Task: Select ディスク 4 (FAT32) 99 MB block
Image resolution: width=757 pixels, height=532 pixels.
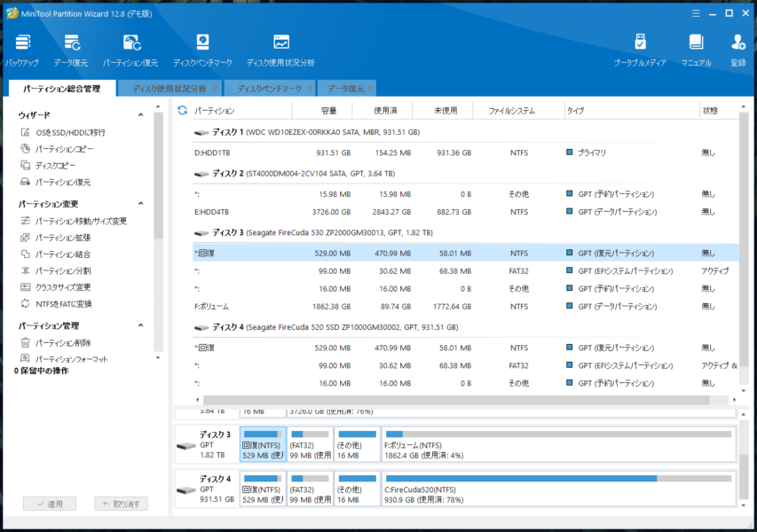Action: (x=311, y=489)
